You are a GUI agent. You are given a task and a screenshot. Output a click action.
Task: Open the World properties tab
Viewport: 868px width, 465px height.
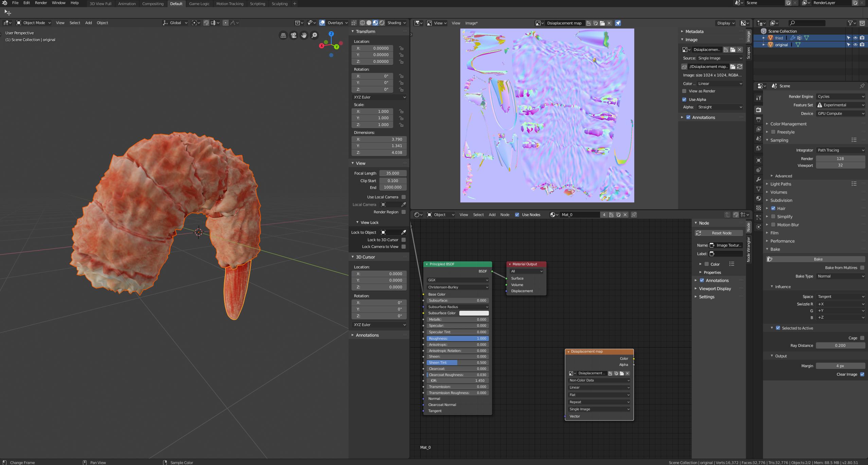(758, 148)
